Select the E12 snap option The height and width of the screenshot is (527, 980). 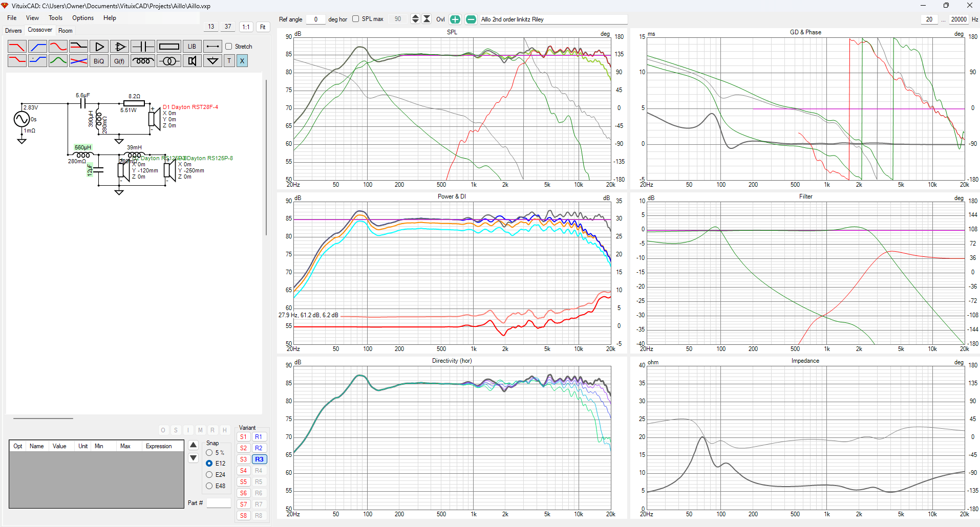point(209,464)
